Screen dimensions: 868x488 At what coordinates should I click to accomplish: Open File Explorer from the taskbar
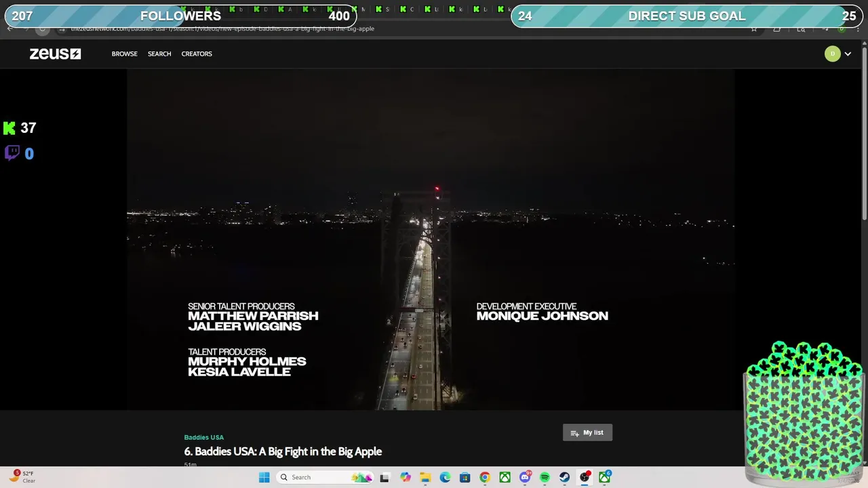(425, 477)
